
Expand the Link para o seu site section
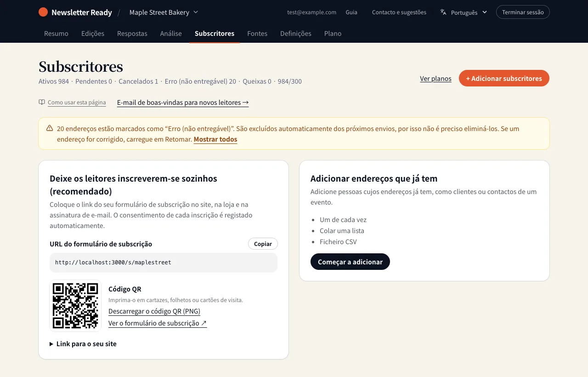[83, 343]
